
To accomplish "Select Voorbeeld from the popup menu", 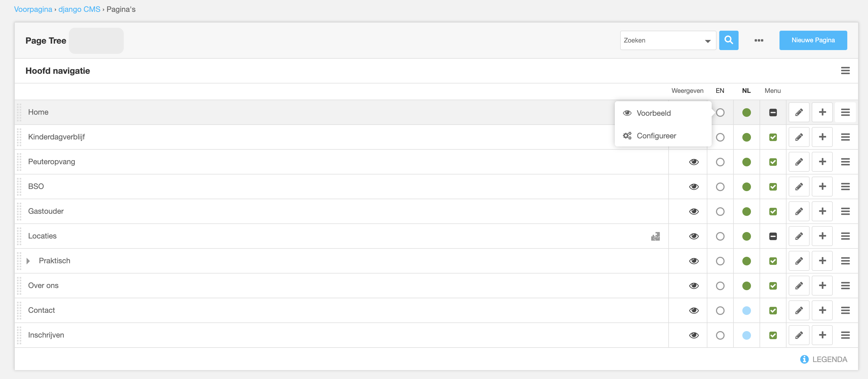I will point(653,113).
